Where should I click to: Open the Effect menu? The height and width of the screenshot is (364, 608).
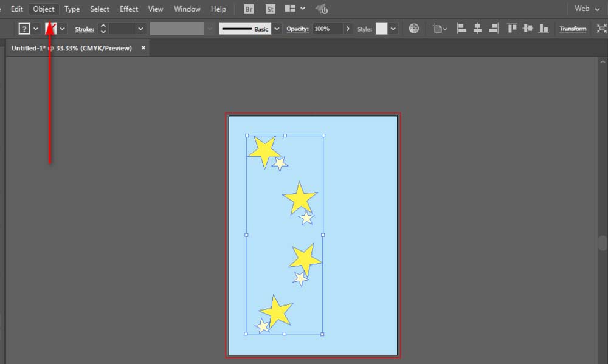pyautogui.click(x=129, y=9)
